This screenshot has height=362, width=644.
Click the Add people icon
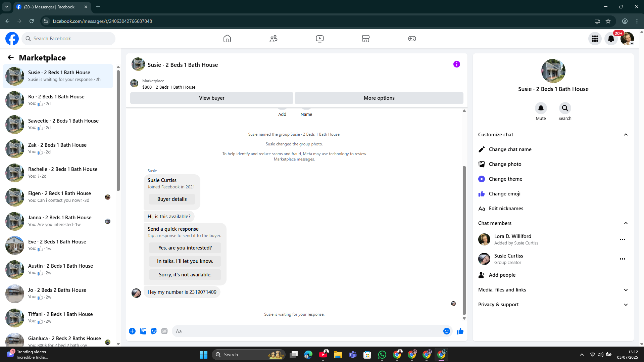coord(482,275)
